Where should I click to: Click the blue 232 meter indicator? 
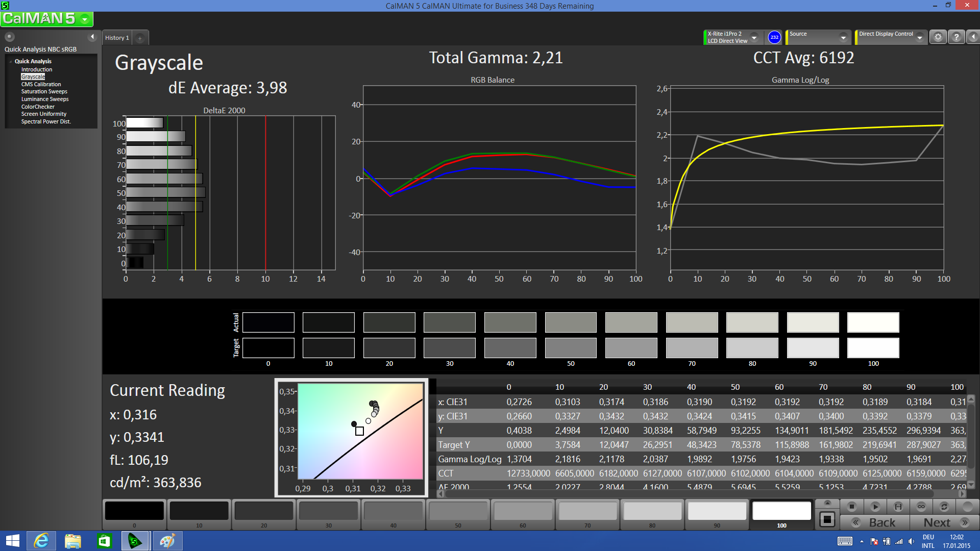774,37
